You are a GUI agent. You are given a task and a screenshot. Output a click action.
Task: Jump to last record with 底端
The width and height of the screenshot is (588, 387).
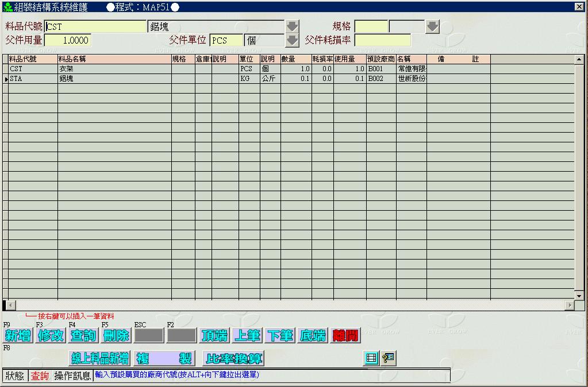pos(313,336)
